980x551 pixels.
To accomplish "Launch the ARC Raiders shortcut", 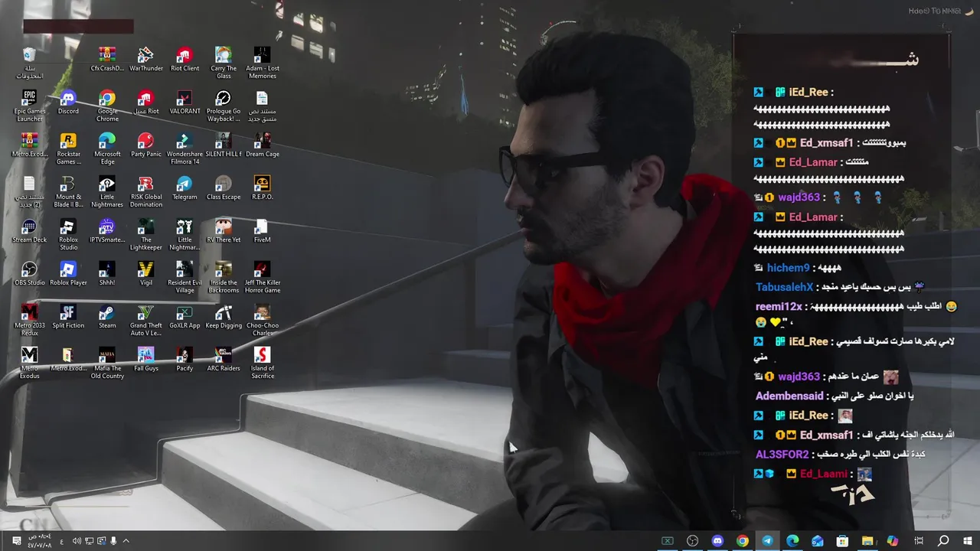I will [x=224, y=360].
